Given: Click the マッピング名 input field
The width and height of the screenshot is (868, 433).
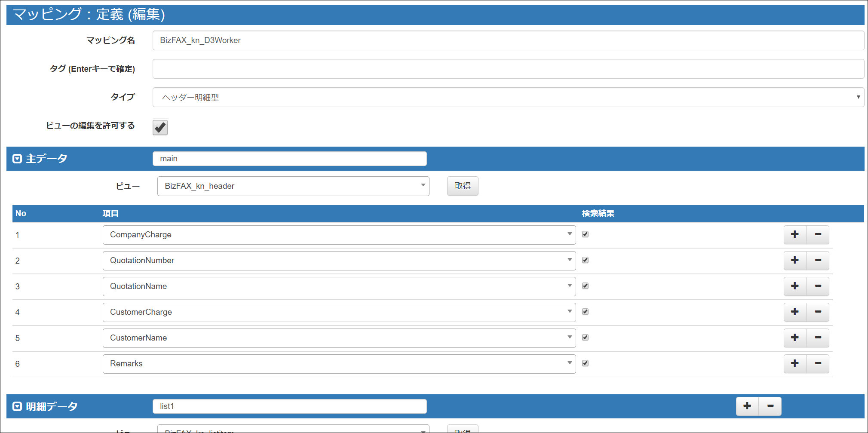Looking at the screenshot, I should [x=508, y=40].
